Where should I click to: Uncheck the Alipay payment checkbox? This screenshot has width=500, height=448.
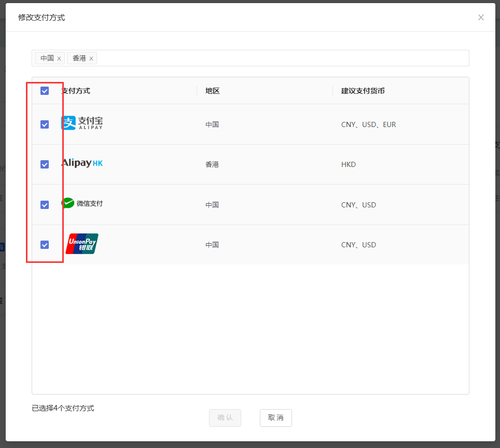click(45, 124)
